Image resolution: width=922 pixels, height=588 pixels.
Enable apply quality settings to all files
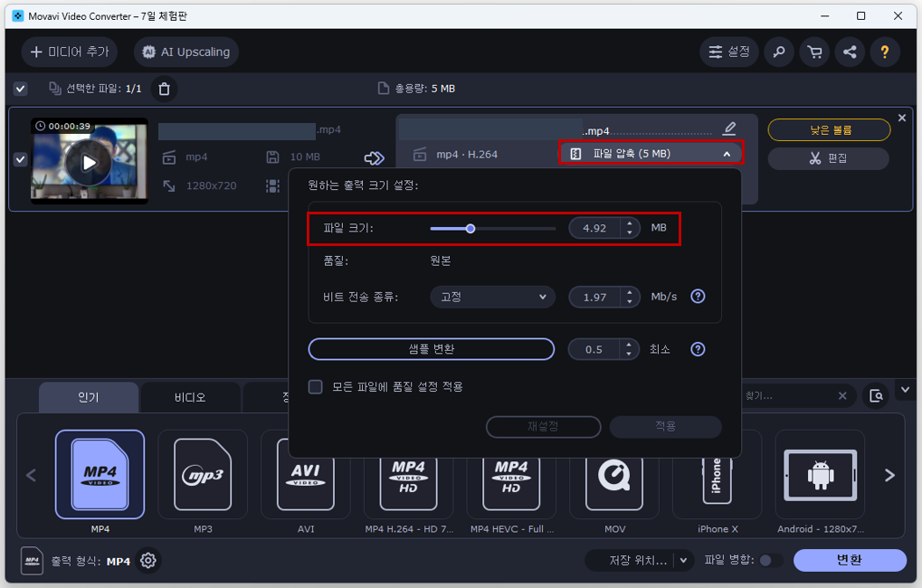316,387
